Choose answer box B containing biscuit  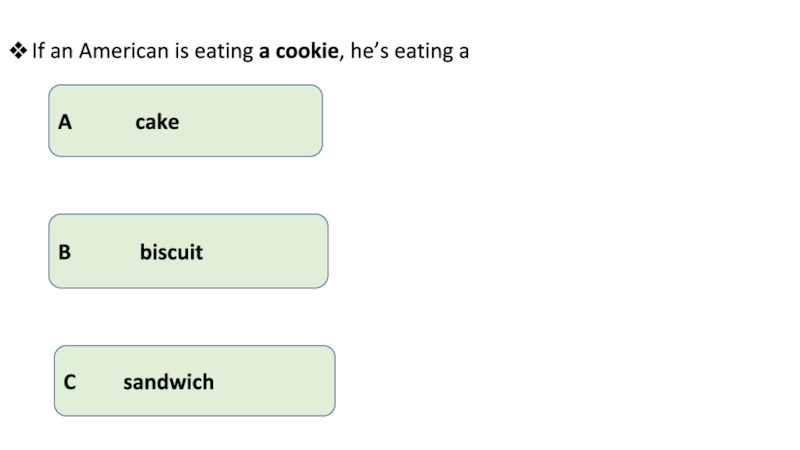point(188,251)
